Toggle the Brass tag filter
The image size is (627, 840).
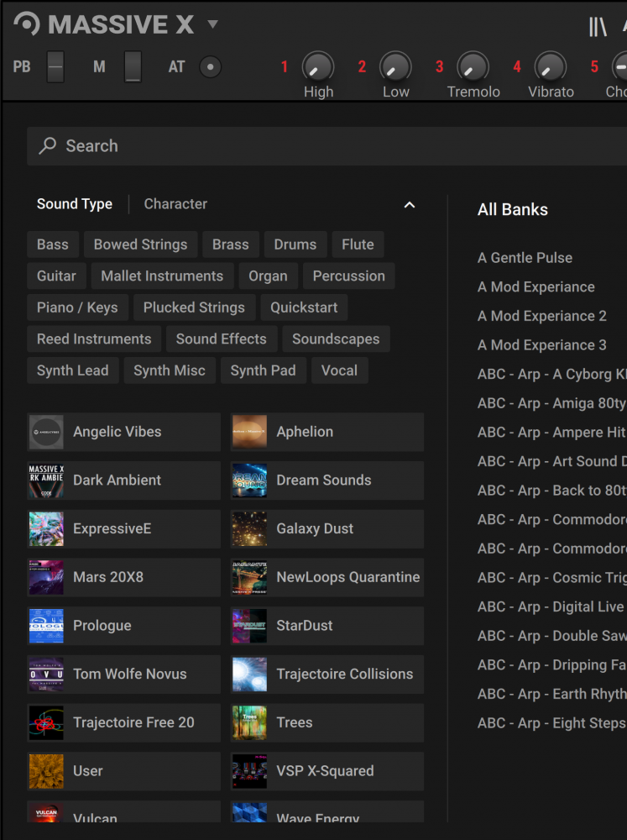click(230, 244)
